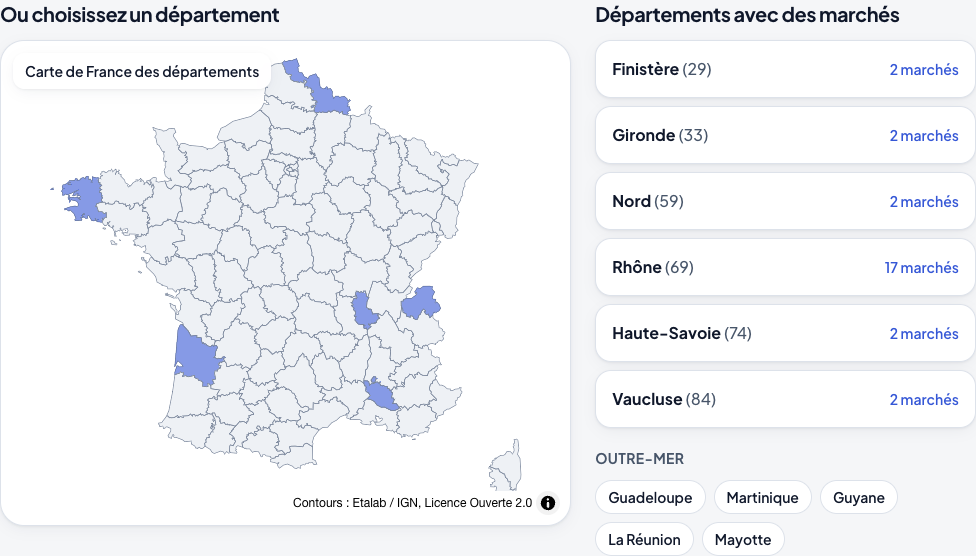This screenshot has height=556, width=976.
Task: Select the La Réunion overseas chip
Action: [644, 539]
